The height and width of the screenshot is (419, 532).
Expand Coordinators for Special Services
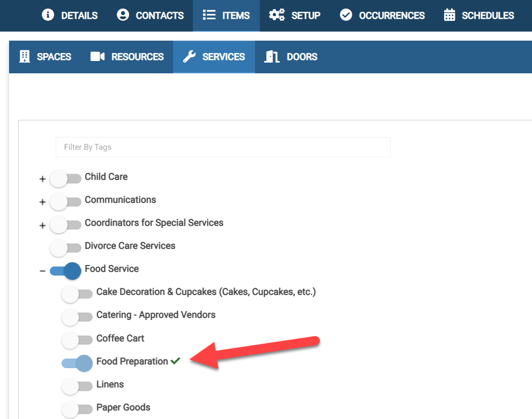click(x=43, y=225)
